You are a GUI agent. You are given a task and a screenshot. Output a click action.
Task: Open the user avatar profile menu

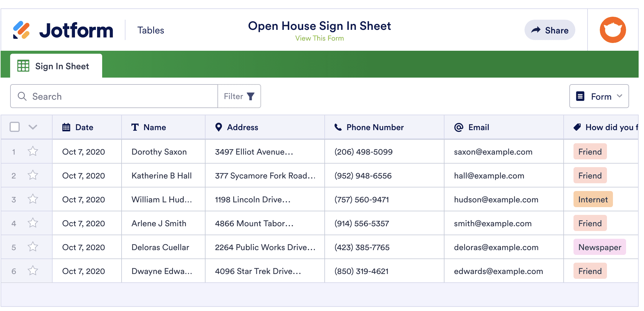[x=613, y=30]
